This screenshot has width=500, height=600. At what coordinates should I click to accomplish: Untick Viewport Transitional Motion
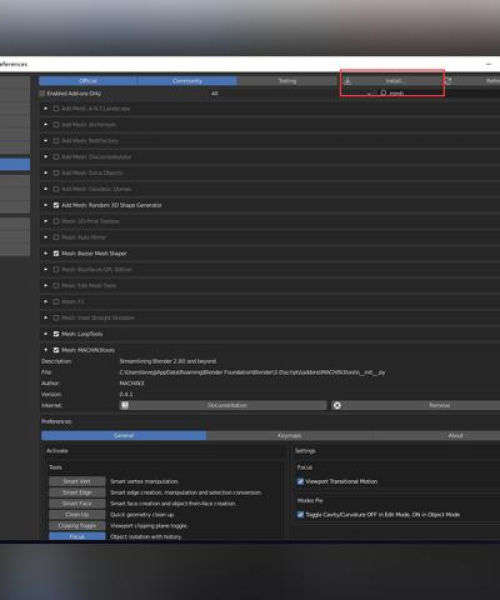[300, 481]
